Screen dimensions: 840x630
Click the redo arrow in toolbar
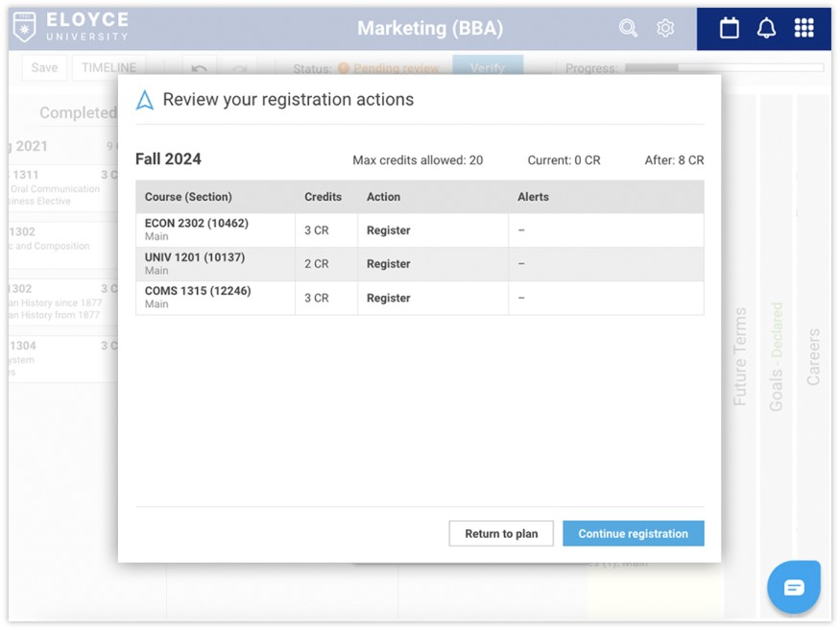click(x=239, y=68)
